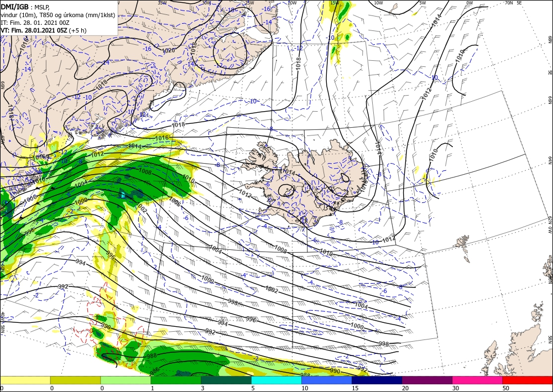Viewport: 553px width, 392px height.
Task: Click the '1020' isobar label over Greenland
Action: tap(169, 51)
